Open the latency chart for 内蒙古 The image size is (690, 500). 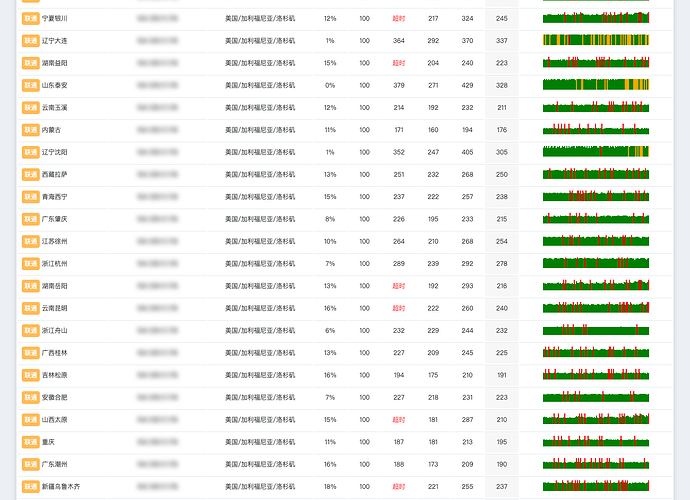[x=596, y=129]
